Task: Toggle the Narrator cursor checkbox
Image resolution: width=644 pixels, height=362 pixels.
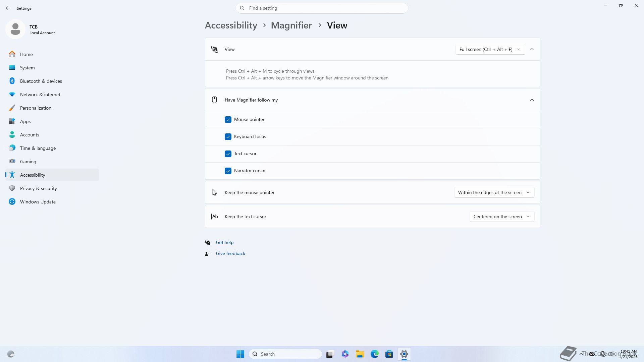Action: [228, 171]
